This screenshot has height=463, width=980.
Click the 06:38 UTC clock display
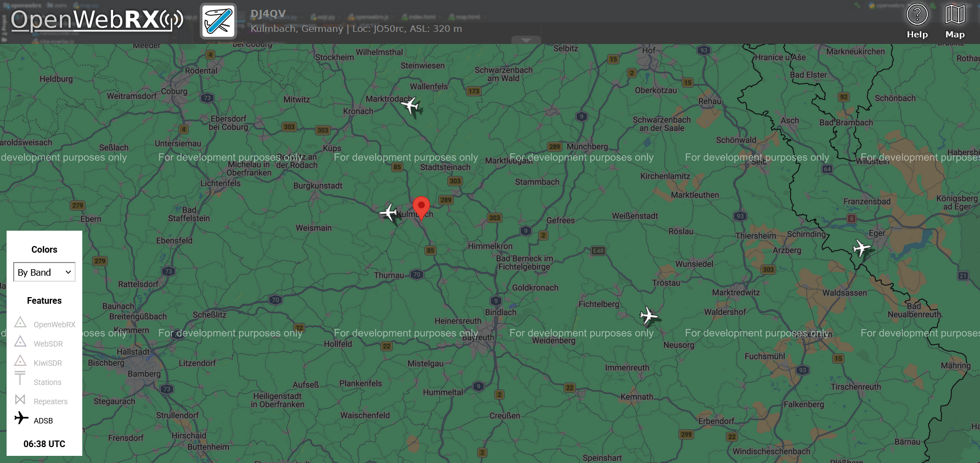tap(44, 444)
